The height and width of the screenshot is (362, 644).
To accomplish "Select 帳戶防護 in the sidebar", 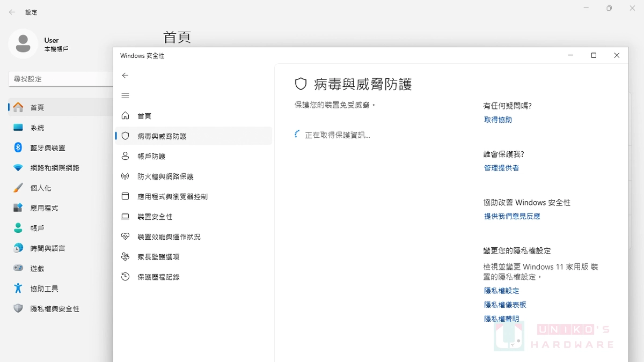I will point(193,156).
